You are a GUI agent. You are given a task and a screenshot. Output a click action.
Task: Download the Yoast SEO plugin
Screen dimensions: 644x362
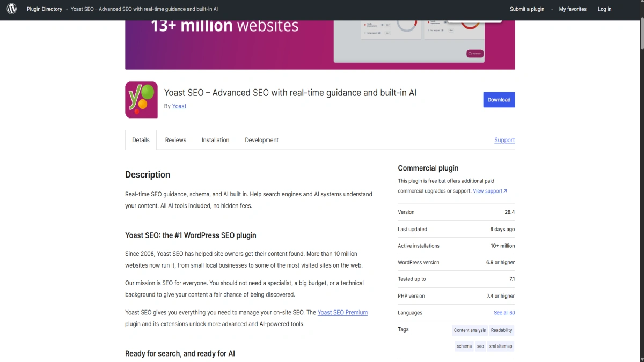coord(499,100)
